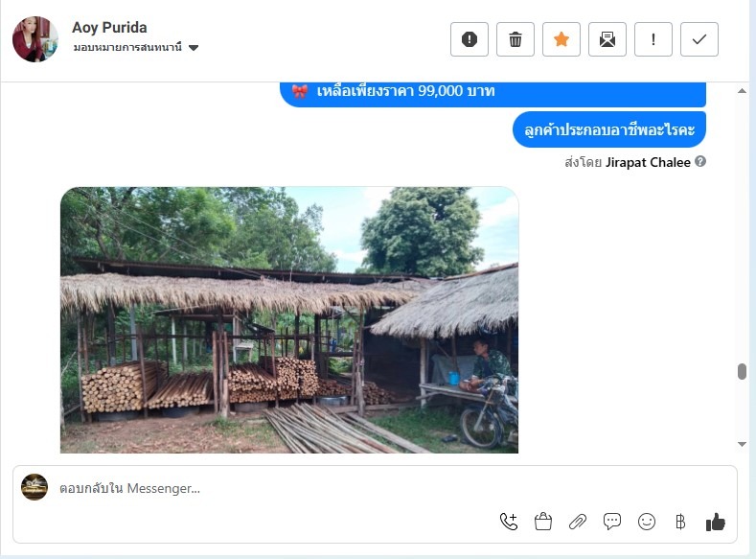Request a phone call icon
Screen dimensions: 756x559
coord(509,522)
